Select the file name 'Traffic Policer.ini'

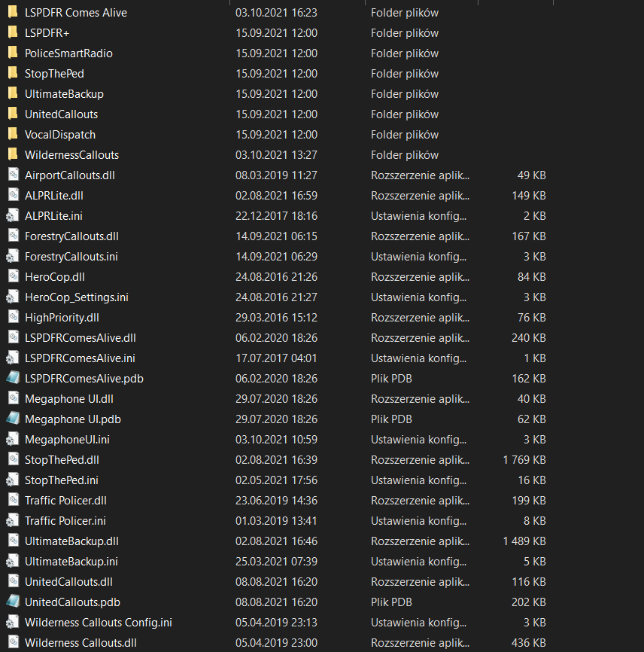tap(65, 521)
